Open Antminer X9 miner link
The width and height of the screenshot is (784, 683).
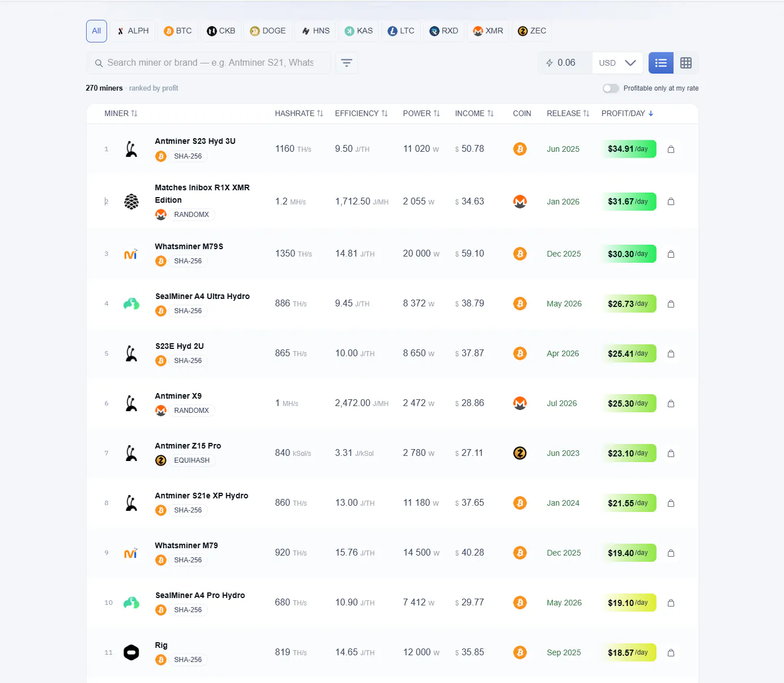click(x=178, y=396)
